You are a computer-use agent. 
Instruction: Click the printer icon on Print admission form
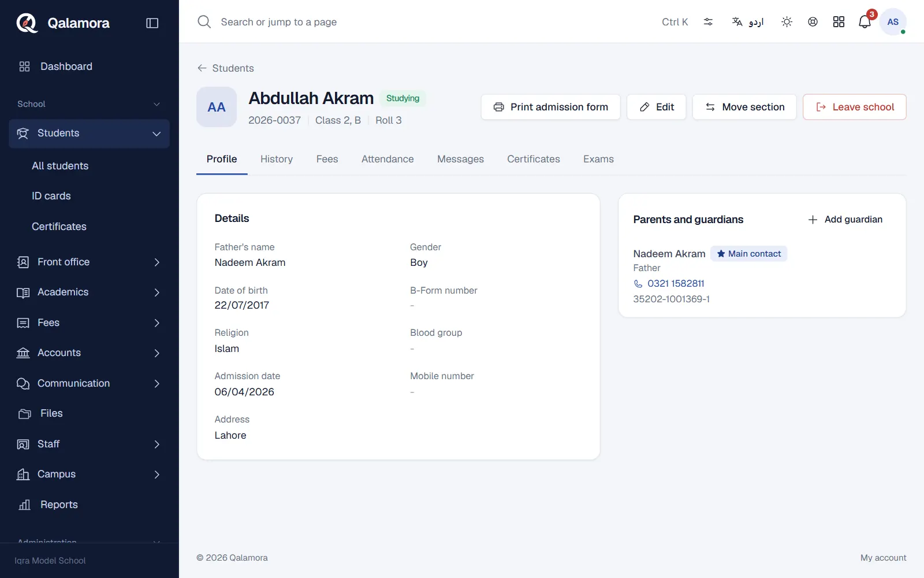pos(498,107)
